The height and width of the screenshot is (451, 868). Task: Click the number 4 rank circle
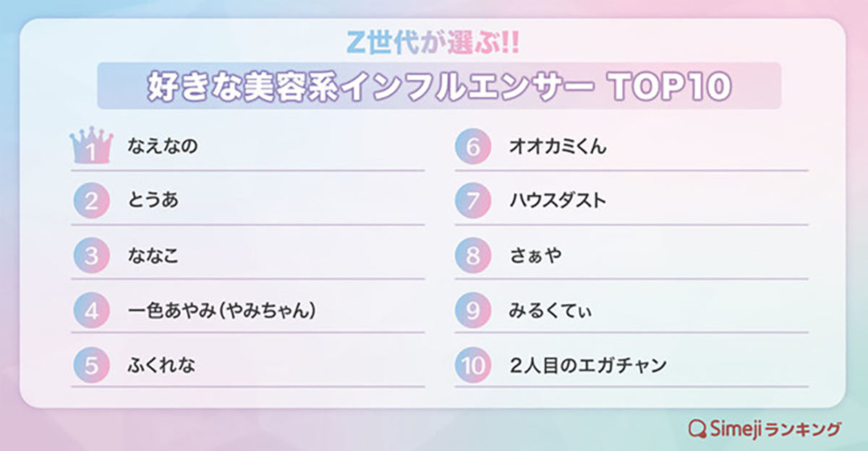pyautogui.click(x=91, y=311)
